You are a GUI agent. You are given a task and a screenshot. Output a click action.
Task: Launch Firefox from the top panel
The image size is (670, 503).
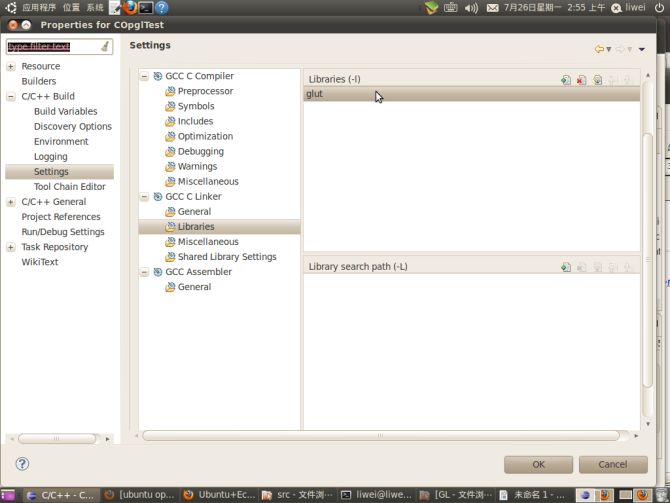coord(130,7)
